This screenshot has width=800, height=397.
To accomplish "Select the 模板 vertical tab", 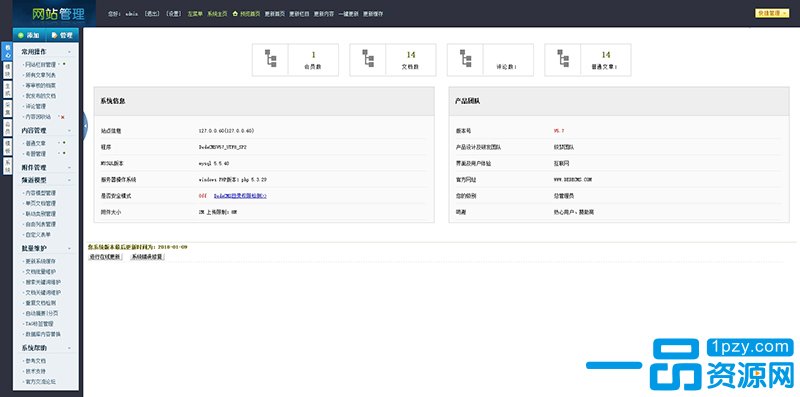I will [7, 147].
